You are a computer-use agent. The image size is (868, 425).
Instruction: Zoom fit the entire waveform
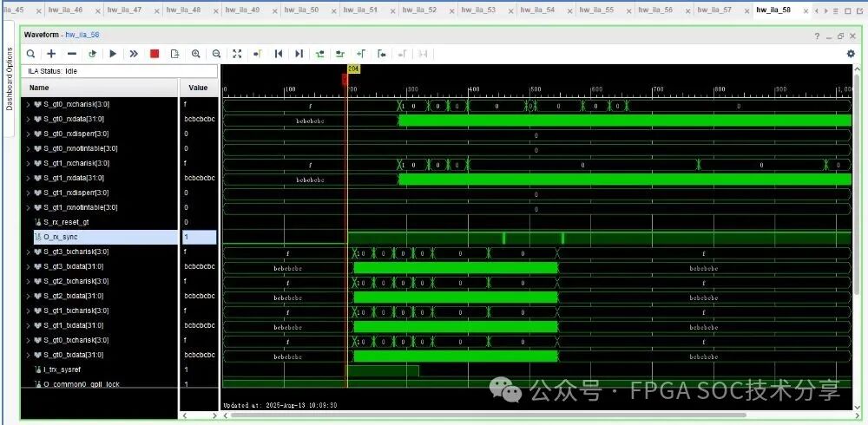pyautogui.click(x=237, y=54)
